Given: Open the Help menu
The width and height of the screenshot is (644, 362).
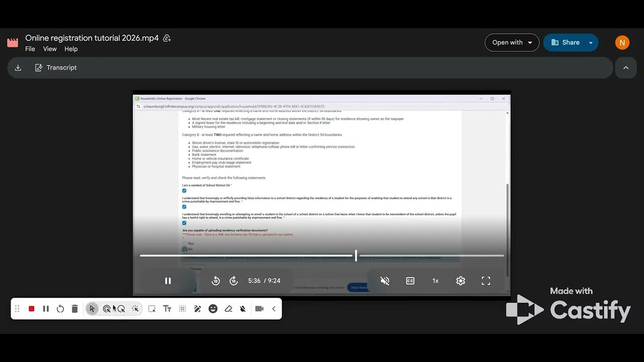Looking at the screenshot, I should click(71, 49).
